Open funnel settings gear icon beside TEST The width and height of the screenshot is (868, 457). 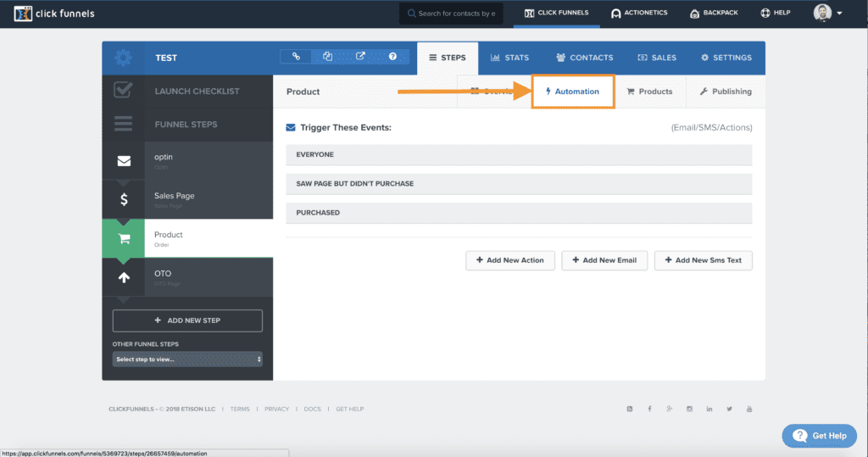[x=123, y=58]
